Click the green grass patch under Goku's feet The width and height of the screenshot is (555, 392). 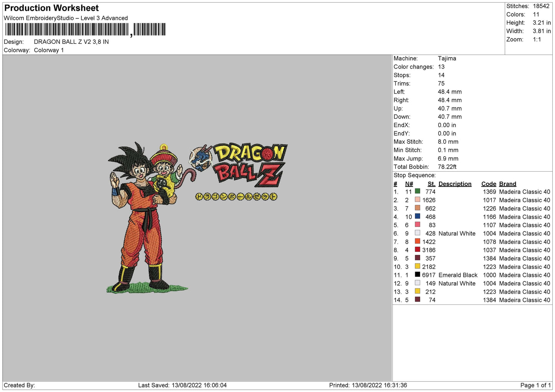(147, 288)
